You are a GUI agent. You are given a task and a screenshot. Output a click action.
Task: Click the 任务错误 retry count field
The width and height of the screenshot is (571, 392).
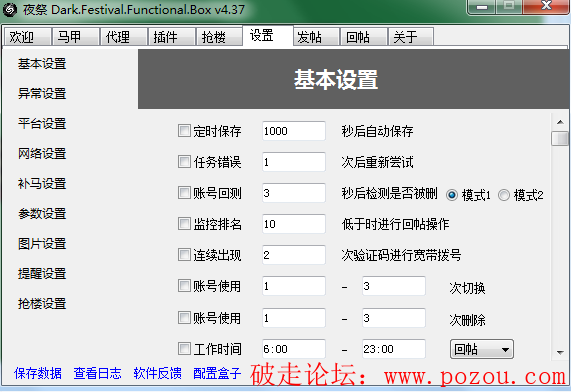(294, 162)
